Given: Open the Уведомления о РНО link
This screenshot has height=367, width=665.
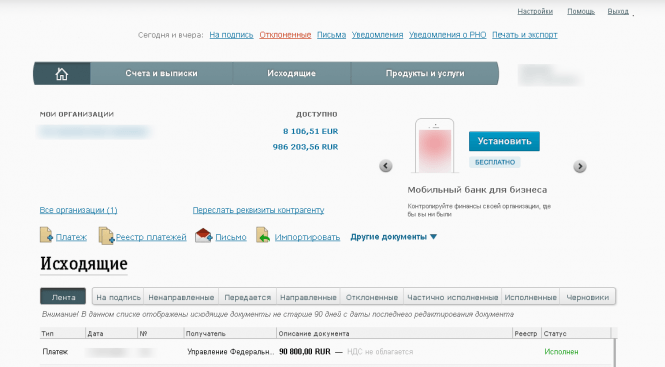Looking at the screenshot, I should pos(447,35).
